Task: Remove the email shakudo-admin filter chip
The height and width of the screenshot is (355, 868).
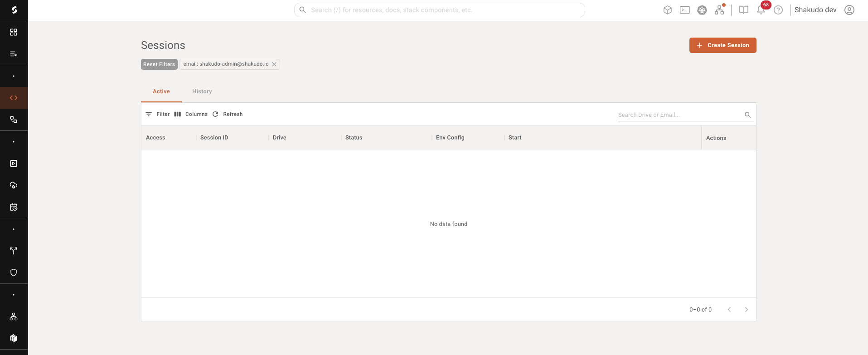Action: (x=274, y=64)
